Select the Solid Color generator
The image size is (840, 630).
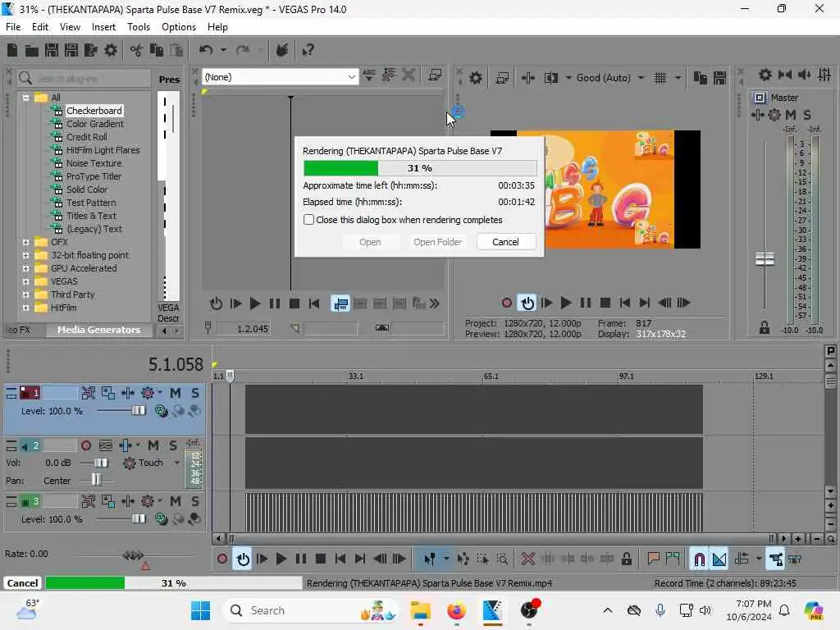(87, 189)
